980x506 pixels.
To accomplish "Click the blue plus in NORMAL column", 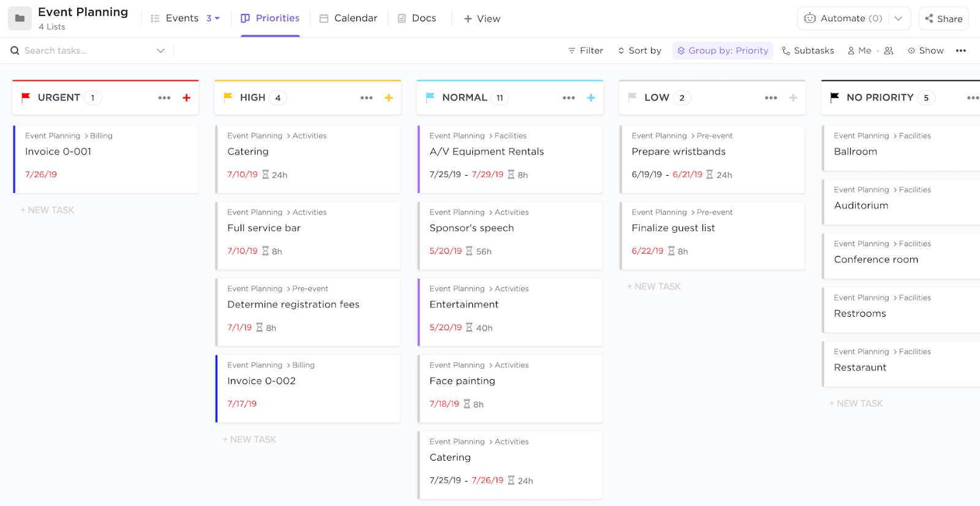I will (591, 98).
